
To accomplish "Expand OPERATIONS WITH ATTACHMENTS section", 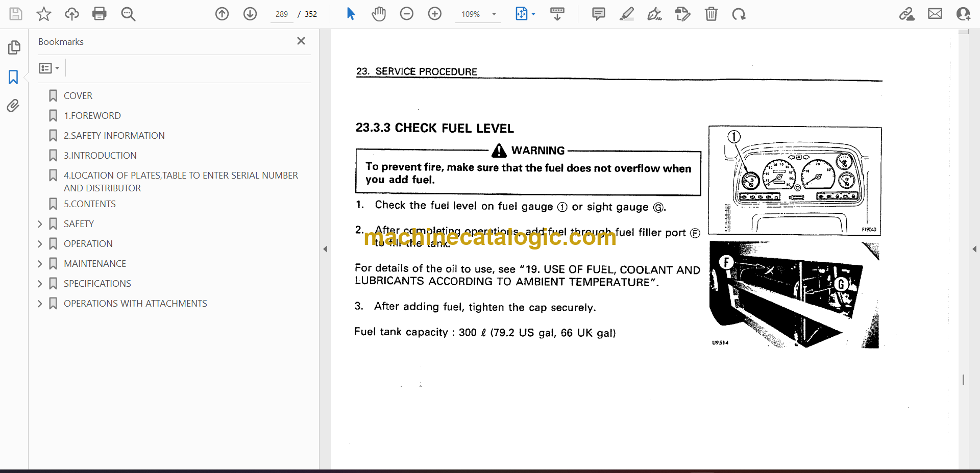I will click(40, 303).
